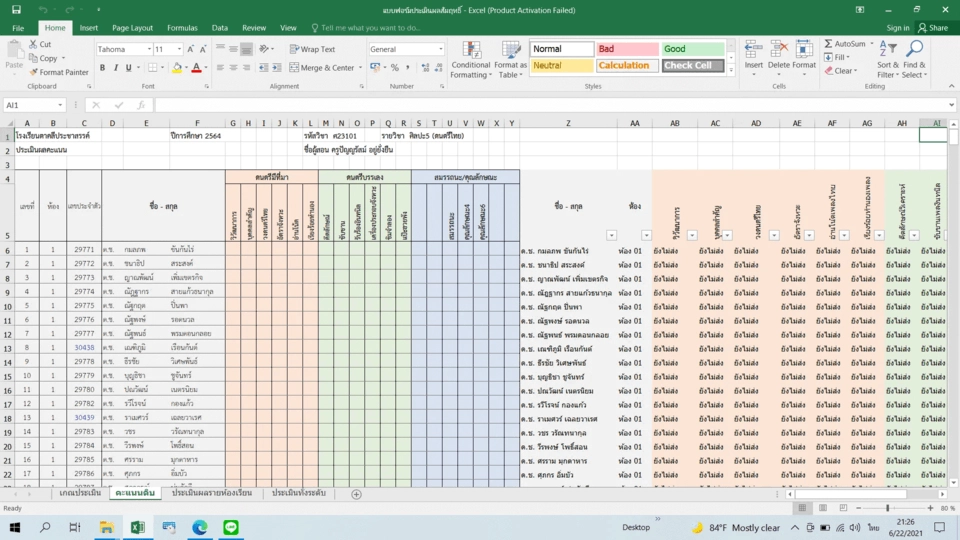This screenshot has height=540, width=960.
Task: Click the AutoSum sigma icon
Action: (x=829, y=44)
